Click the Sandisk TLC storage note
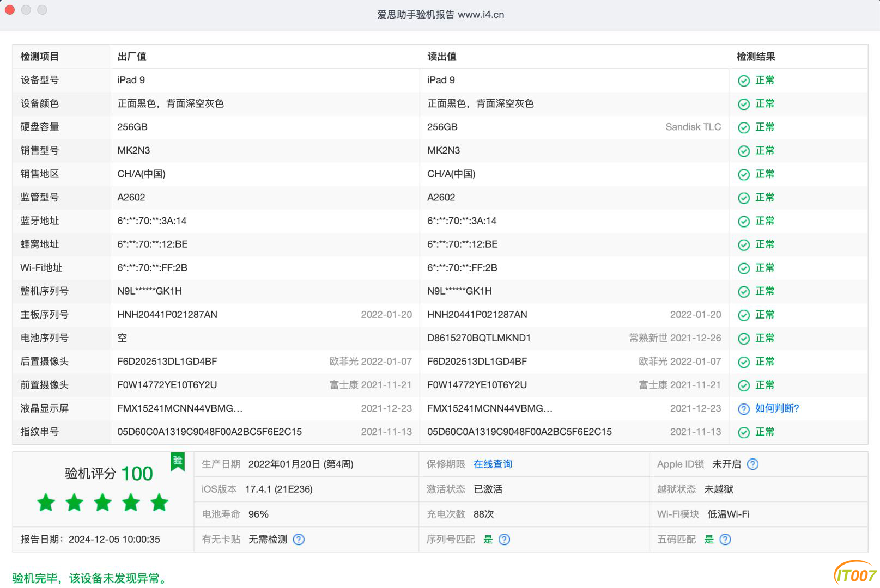This screenshot has height=588, width=880. [x=693, y=127]
